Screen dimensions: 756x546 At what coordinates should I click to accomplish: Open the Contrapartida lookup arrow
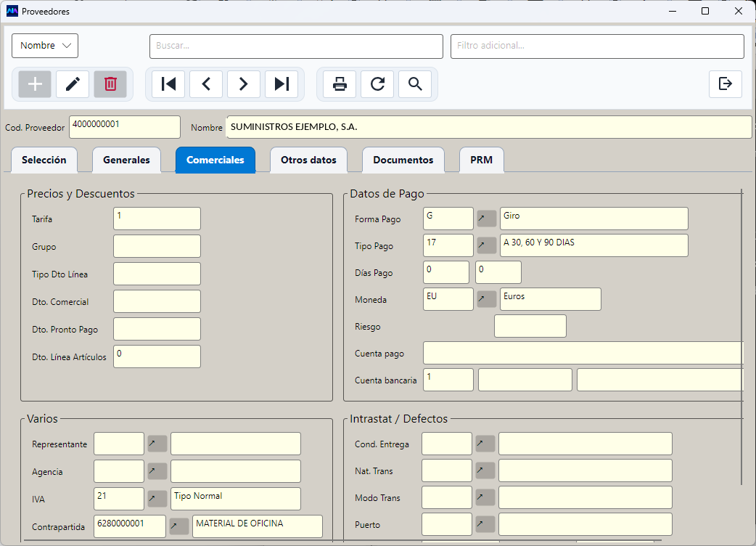[179, 526]
